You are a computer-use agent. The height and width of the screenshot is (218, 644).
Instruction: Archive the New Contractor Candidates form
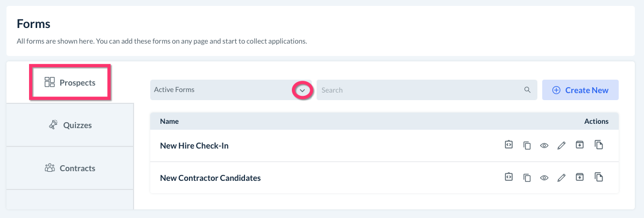click(579, 178)
